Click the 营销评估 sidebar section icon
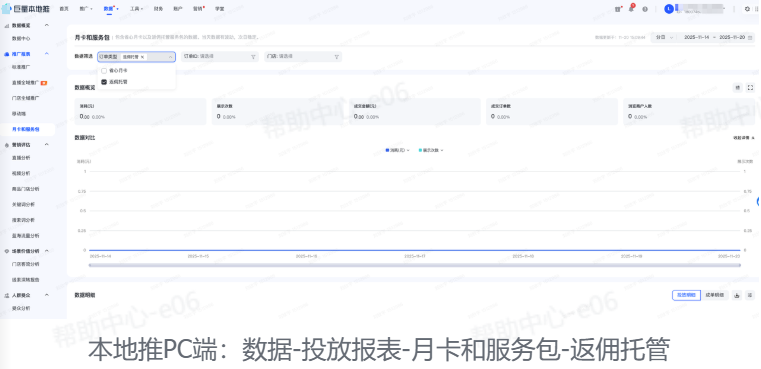 (x=6, y=145)
